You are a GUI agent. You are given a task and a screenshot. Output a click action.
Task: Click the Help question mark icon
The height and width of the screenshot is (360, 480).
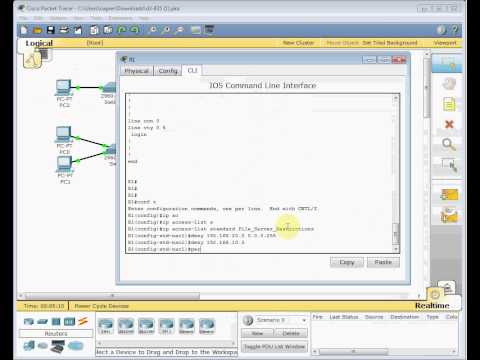[455, 31]
